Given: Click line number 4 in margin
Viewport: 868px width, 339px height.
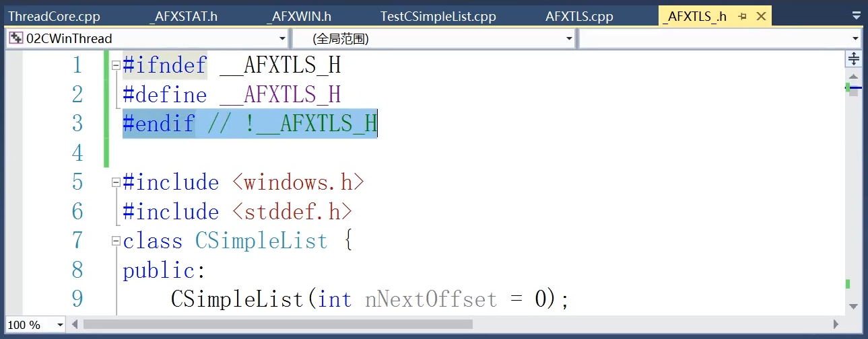Looking at the screenshot, I should (77, 153).
